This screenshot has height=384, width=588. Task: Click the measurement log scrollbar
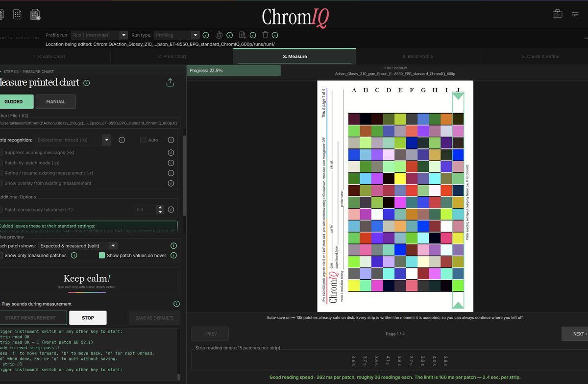click(178, 378)
